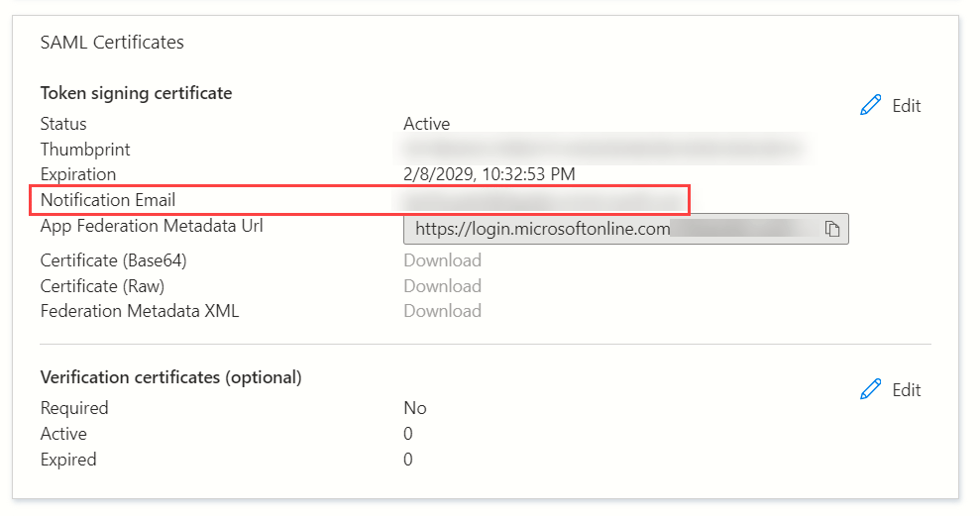Image resolution: width=980 pixels, height=516 pixels.
Task: Click the Required value No
Action: [415, 408]
